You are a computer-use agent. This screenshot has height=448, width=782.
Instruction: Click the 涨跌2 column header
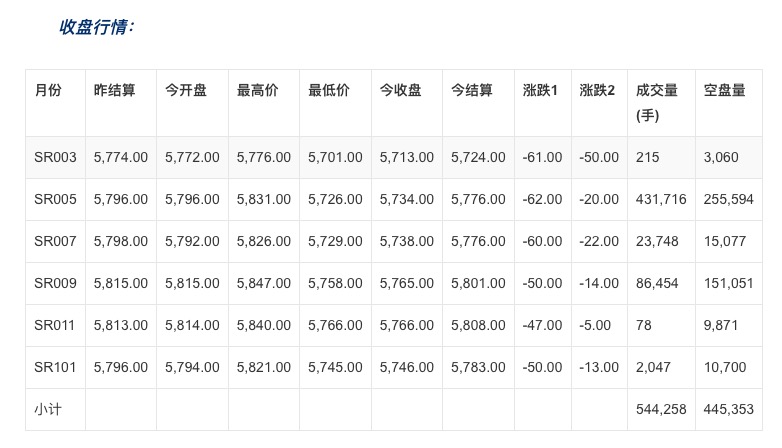[x=597, y=91]
